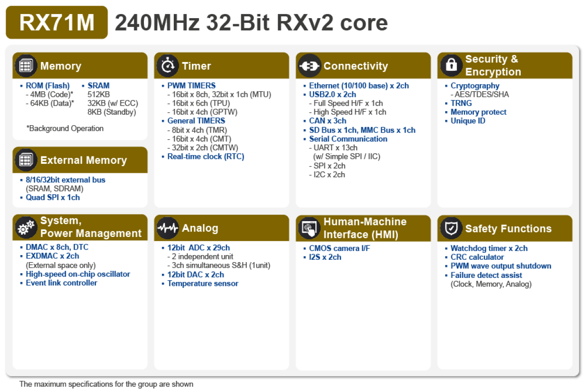Click the Connectivity plug icon

coord(309,66)
